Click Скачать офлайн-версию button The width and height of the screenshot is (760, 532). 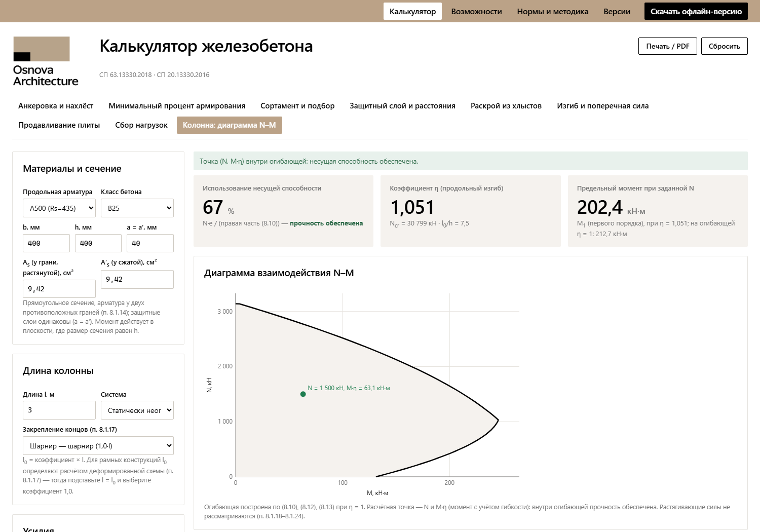[696, 11]
